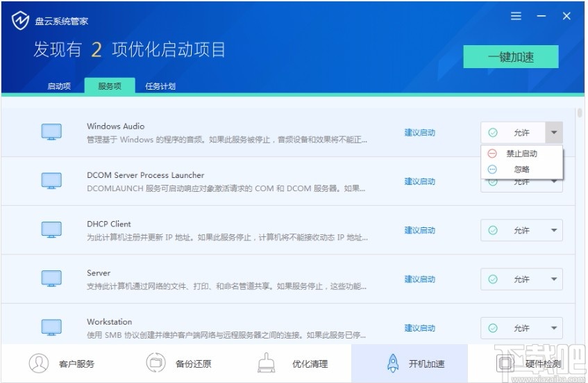Expand the Workstation 允许 dropdown arrow
The image size is (588, 383).
pos(554,328)
